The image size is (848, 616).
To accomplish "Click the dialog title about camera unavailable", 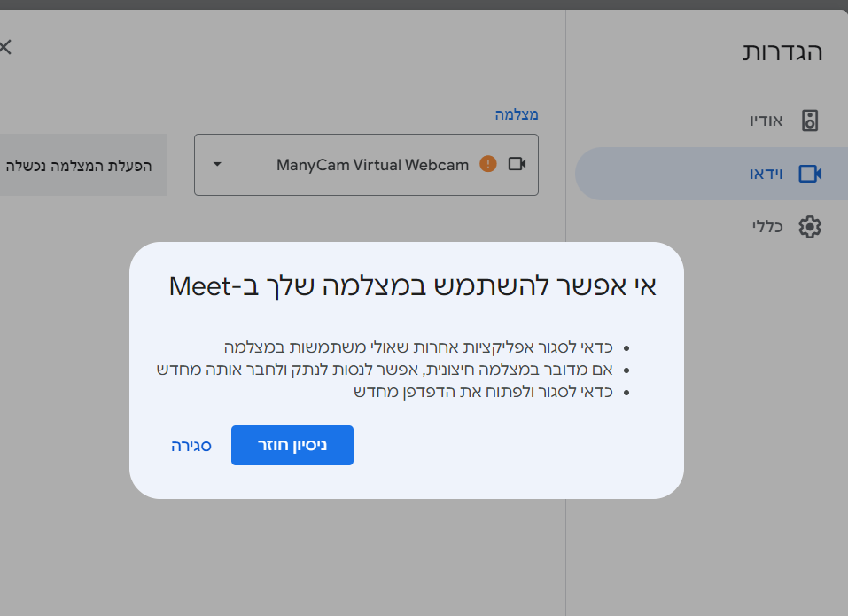I will click(x=408, y=284).
